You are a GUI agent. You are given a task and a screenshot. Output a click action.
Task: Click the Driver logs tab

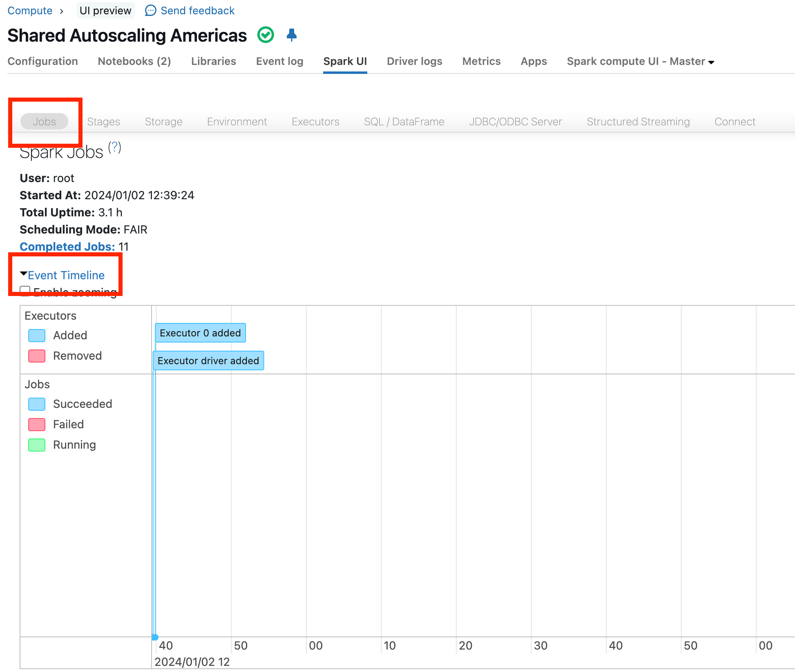coord(414,61)
